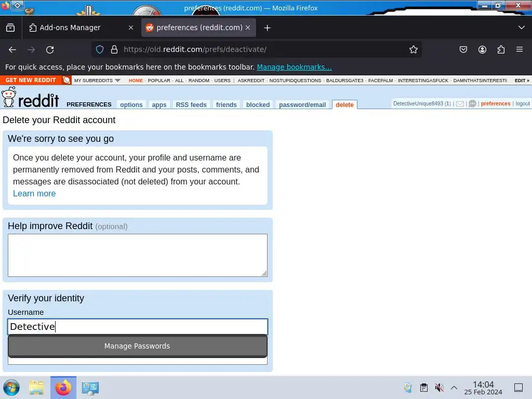Visit INTERESTINGASFUCK subreddit

point(423,81)
